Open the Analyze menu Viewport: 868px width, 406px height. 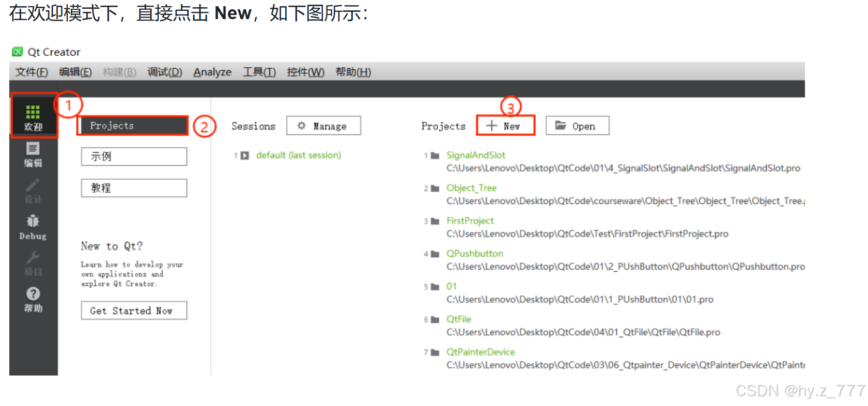click(212, 72)
